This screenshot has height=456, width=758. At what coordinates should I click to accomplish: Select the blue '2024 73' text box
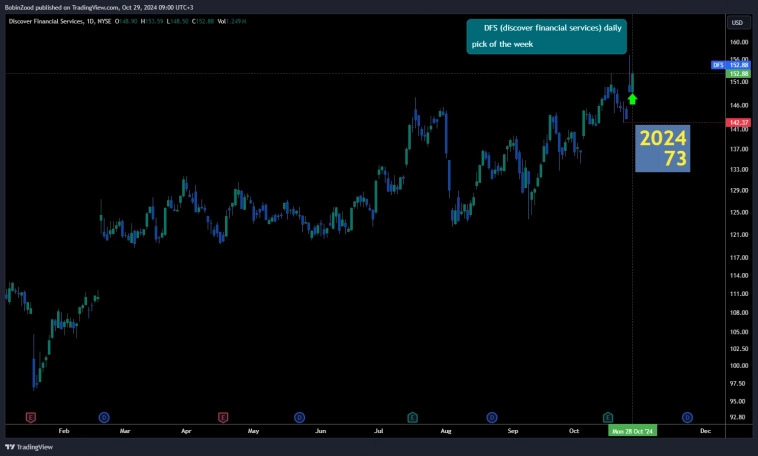[x=662, y=148]
